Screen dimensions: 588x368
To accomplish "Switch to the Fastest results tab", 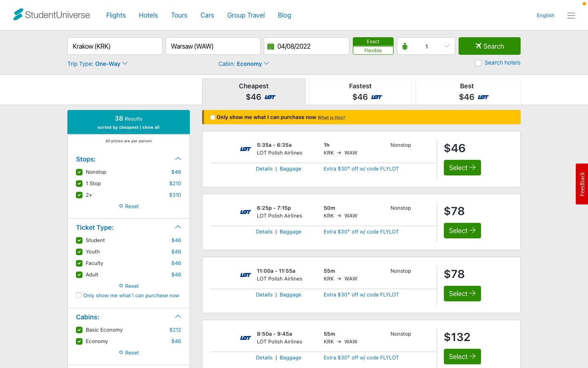I will click(x=360, y=92).
